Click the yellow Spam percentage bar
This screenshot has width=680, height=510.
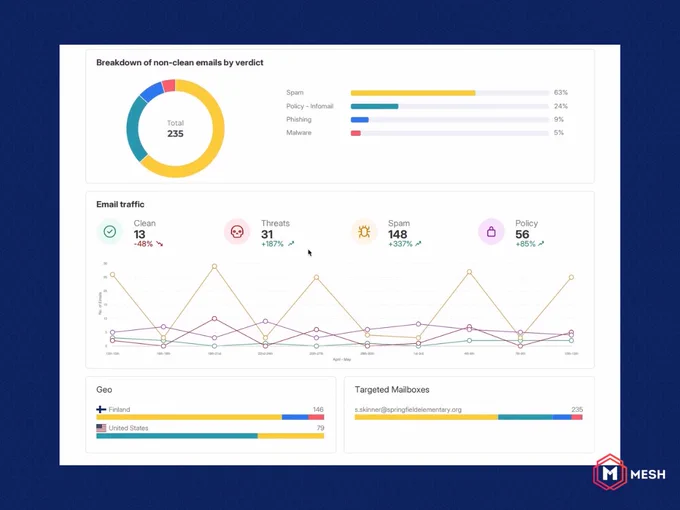(413, 93)
